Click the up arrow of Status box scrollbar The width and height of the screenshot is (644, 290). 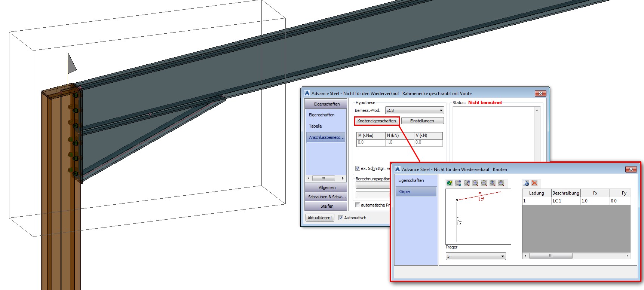(x=537, y=110)
